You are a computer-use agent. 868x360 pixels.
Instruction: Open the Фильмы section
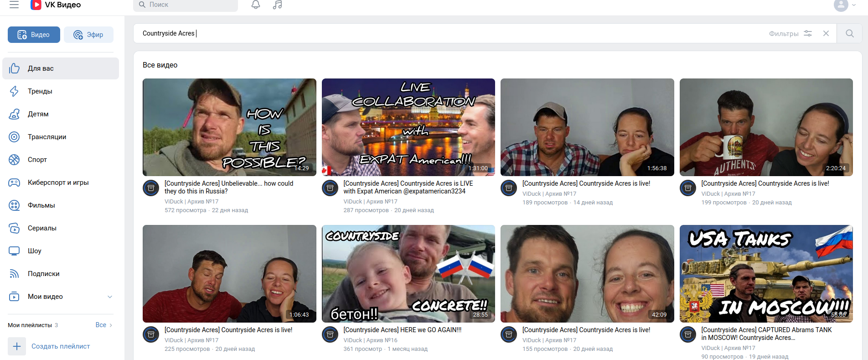[61, 205]
